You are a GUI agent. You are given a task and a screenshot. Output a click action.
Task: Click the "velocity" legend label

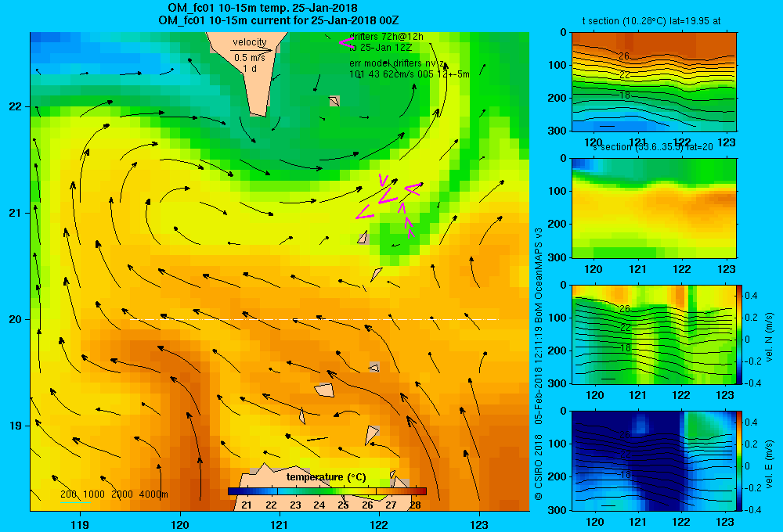pyautogui.click(x=250, y=42)
